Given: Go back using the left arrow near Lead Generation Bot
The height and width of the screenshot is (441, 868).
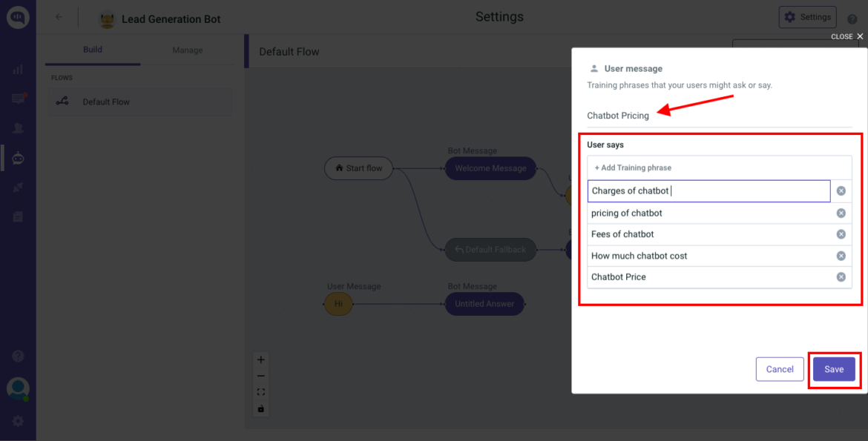Looking at the screenshot, I should tap(59, 16).
